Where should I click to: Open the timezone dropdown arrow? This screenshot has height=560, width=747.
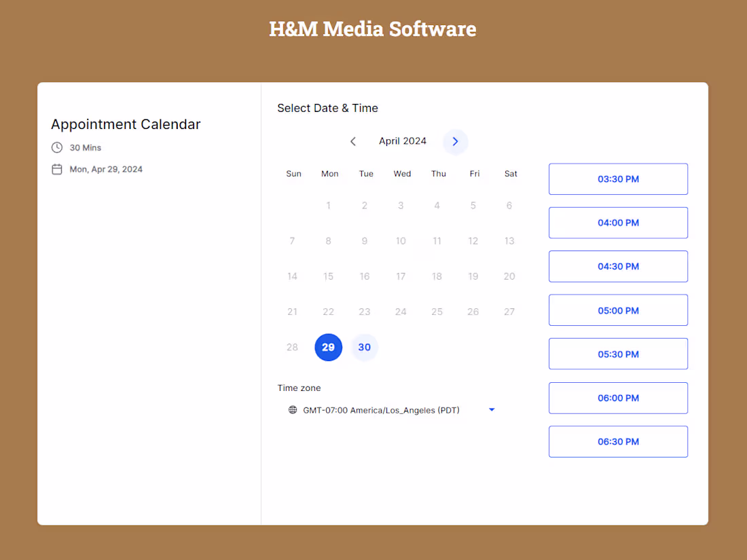492,409
